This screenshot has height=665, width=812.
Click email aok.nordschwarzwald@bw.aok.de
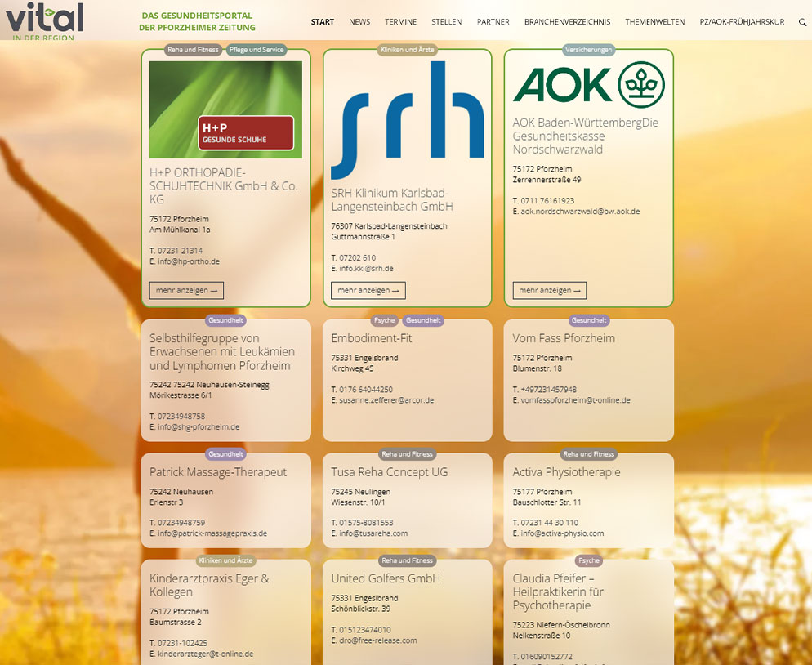[580, 212]
